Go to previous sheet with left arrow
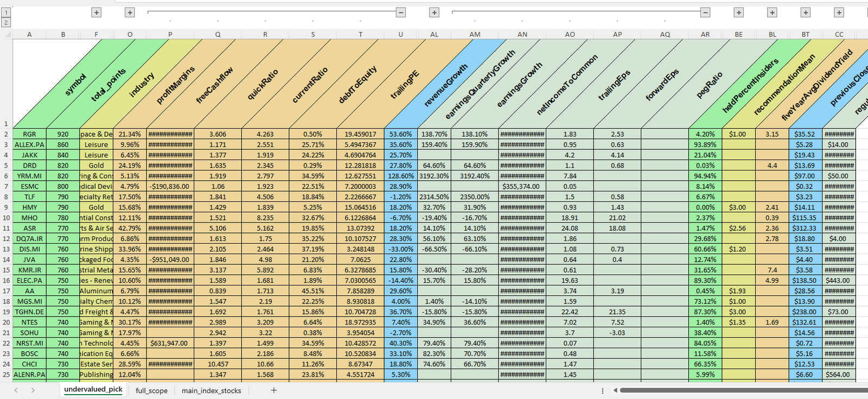Viewport: 868px width, 399px height. [16, 390]
